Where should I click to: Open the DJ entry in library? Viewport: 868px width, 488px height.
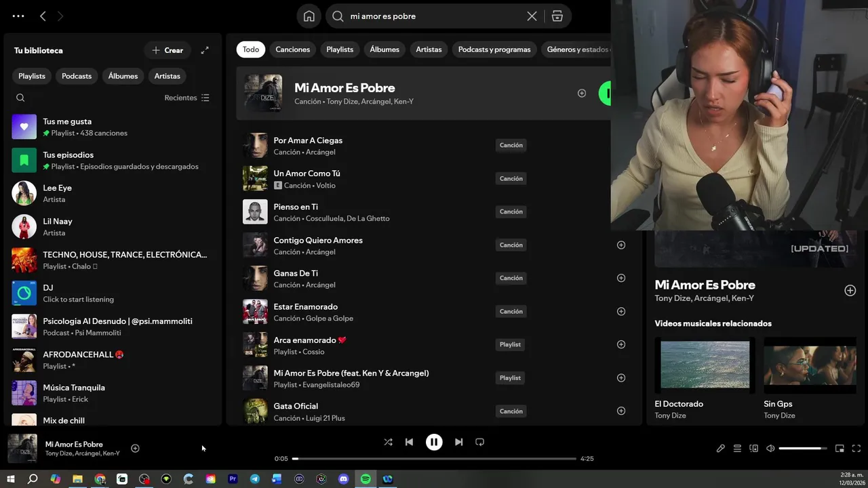(x=113, y=293)
